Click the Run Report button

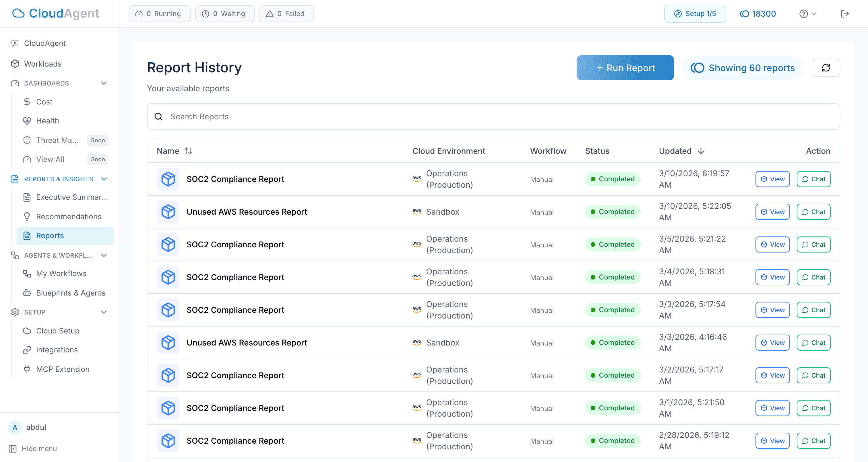click(x=625, y=68)
